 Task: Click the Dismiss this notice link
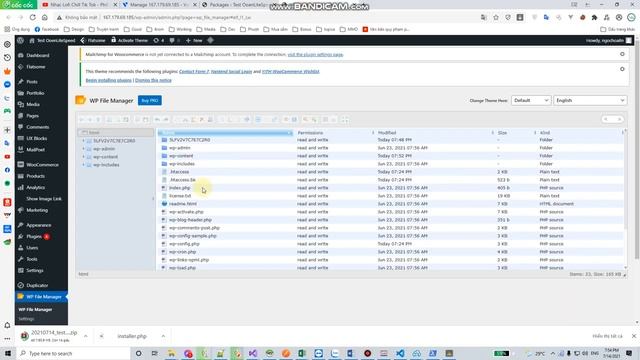click(153, 80)
